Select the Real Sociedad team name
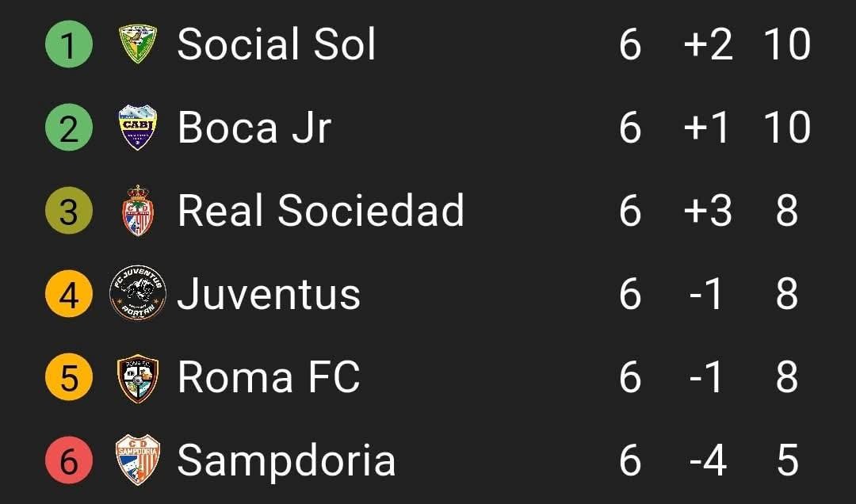The height and width of the screenshot is (504, 856). pyautogui.click(x=320, y=212)
